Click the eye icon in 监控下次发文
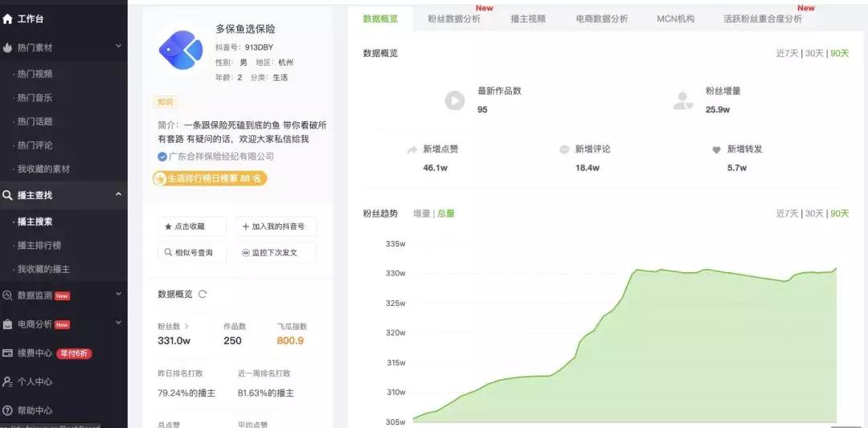Screen dimensions: 868x428 pyautogui.click(x=246, y=253)
